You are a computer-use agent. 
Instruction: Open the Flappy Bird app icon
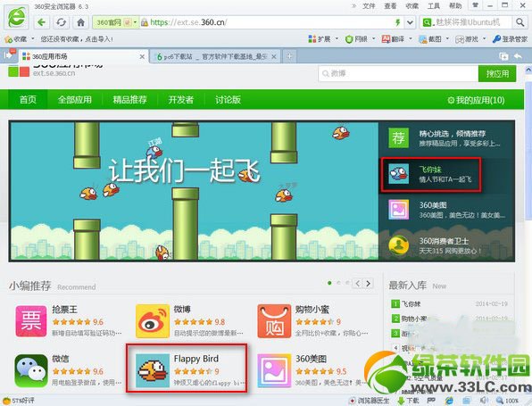(153, 370)
